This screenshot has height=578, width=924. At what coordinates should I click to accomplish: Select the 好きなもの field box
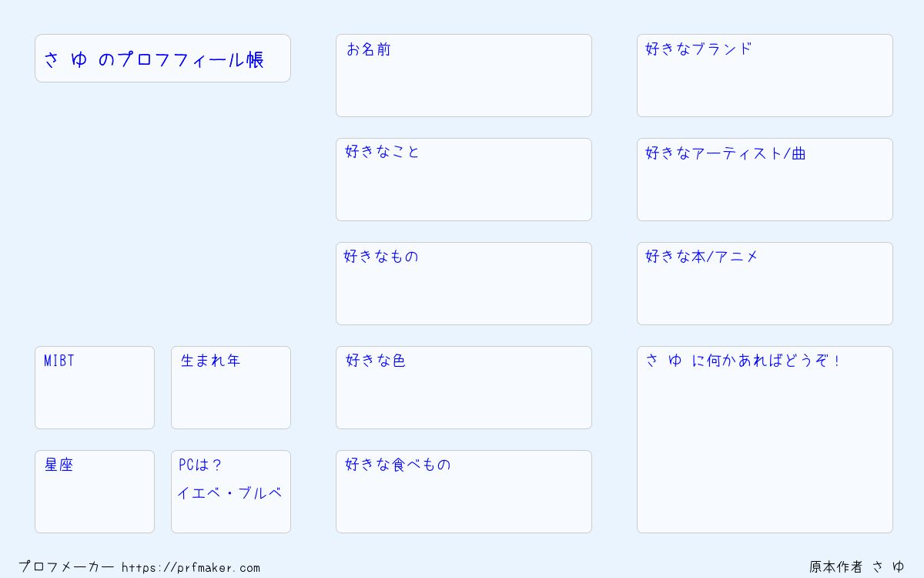pos(464,284)
